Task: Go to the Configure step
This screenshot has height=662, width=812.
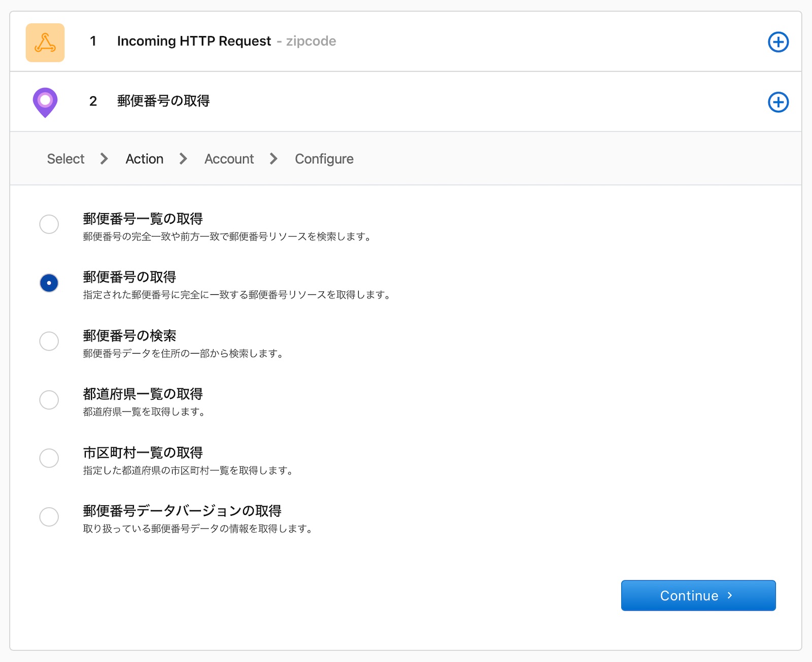Action: tap(324, 159)
